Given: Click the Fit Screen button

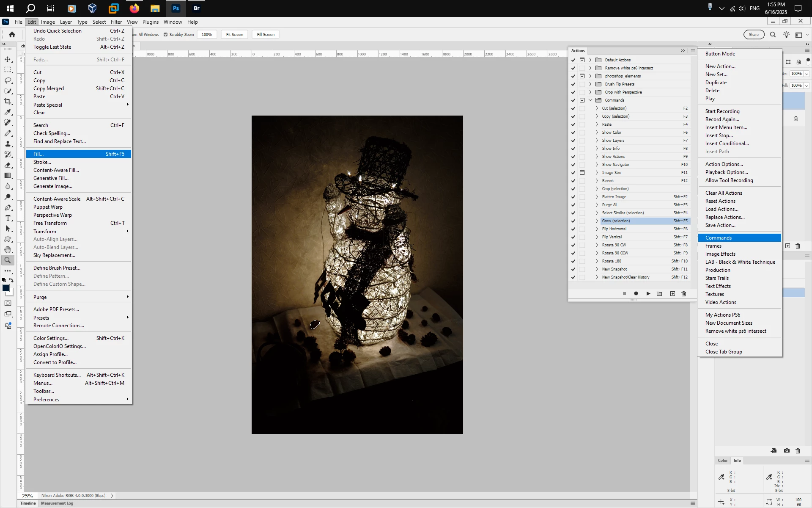Looking at the screenshot, I should (234, 35).
